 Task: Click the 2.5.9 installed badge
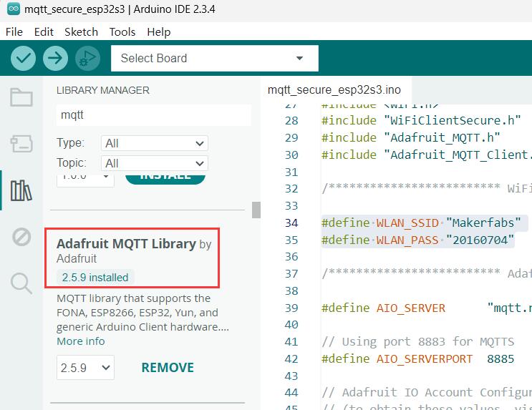tap(95, 278)
